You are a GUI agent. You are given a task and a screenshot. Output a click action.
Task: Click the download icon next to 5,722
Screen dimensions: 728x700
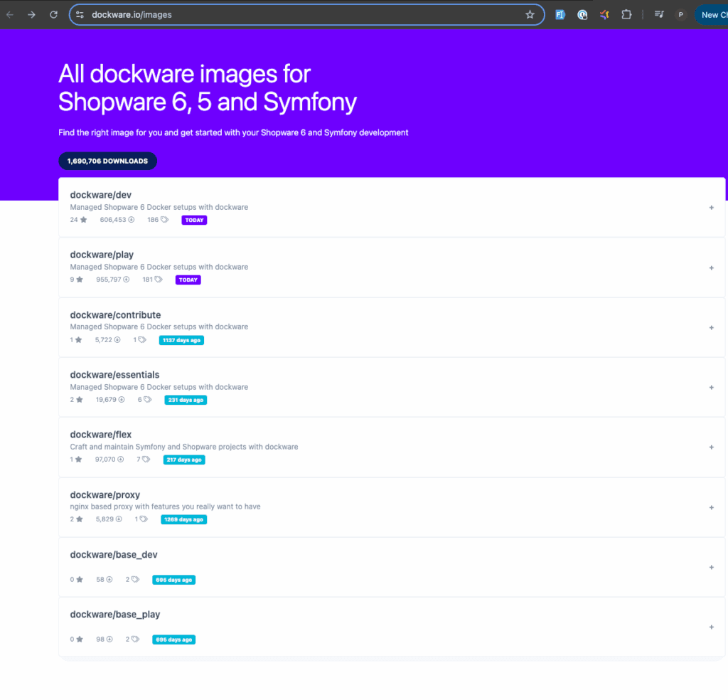117,340
